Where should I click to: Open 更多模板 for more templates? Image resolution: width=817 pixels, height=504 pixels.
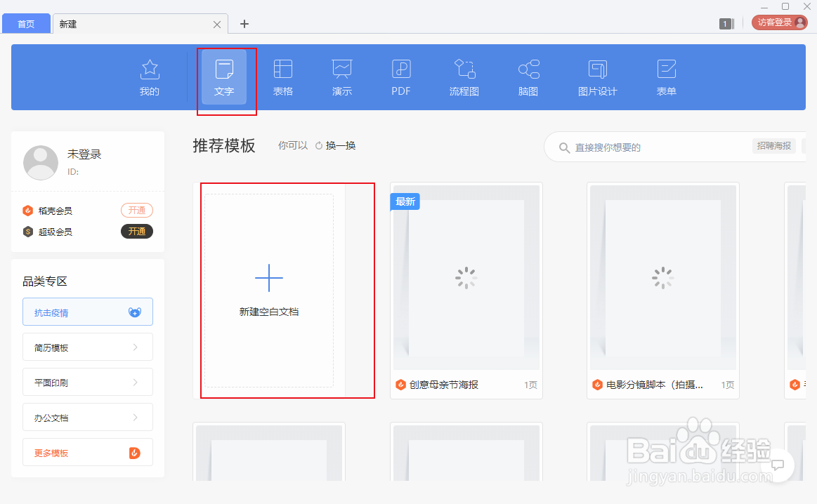click(x=88, y=452)
